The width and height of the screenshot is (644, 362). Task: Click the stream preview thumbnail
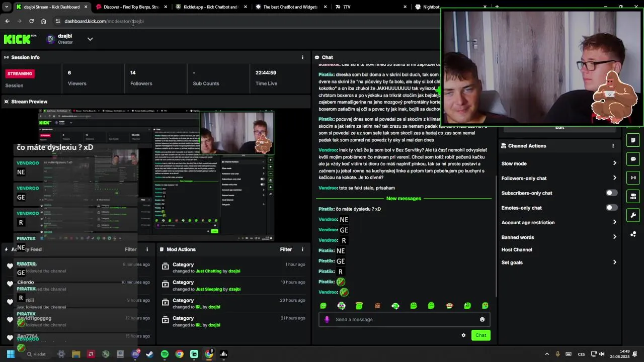(x=156, y=174)
